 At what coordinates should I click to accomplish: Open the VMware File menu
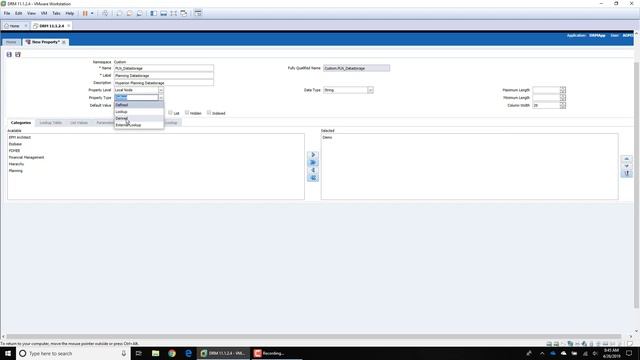(x=7, y=13)
